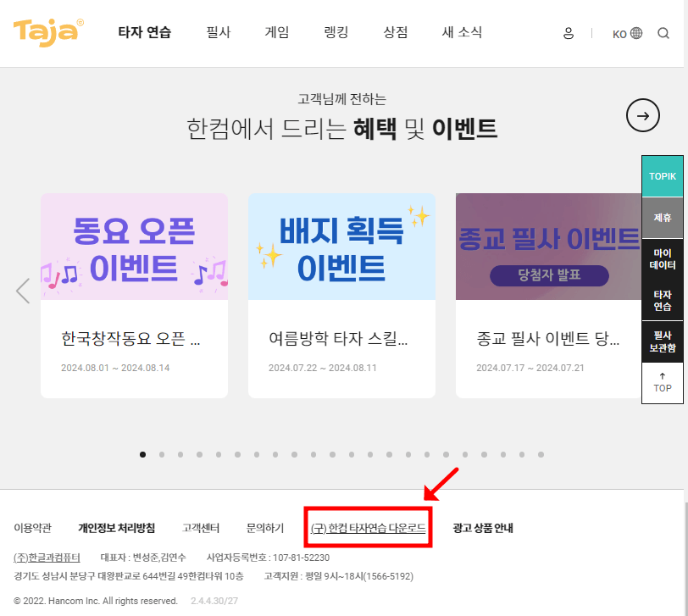
Task: Open 마이데이터 from the side panel
Action: point(662,260)
